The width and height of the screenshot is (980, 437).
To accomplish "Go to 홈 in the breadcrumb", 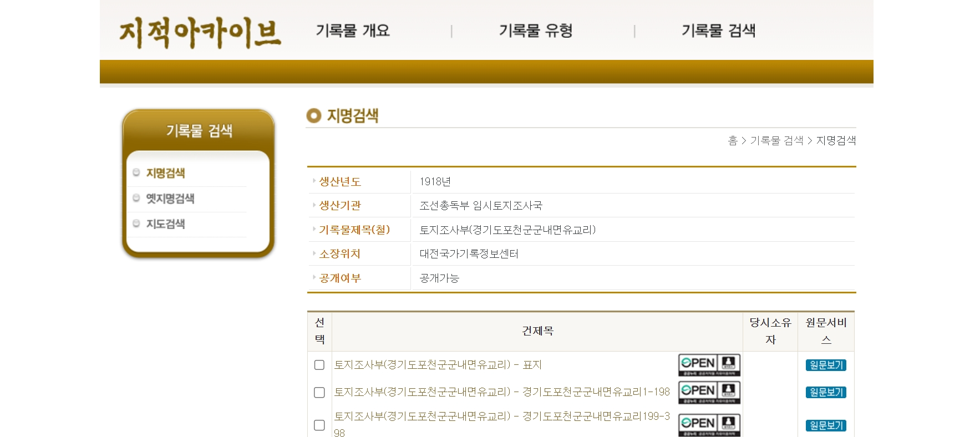I will tap(733, 141).
